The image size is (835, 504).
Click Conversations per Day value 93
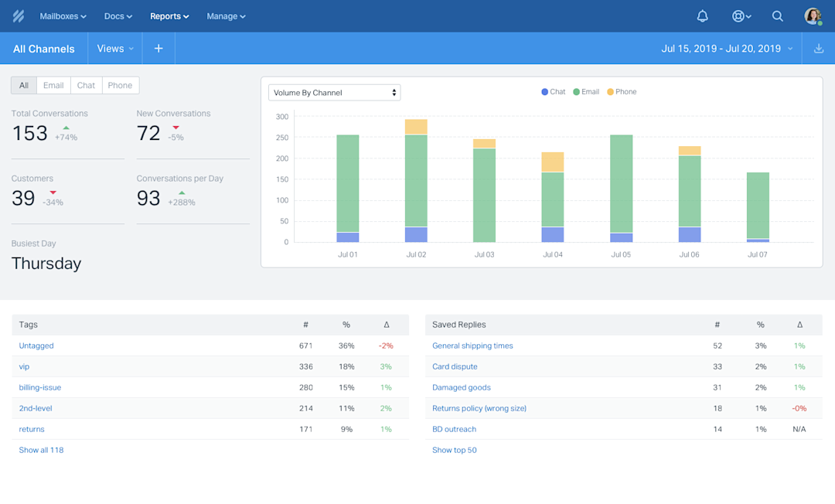point(148,198)
